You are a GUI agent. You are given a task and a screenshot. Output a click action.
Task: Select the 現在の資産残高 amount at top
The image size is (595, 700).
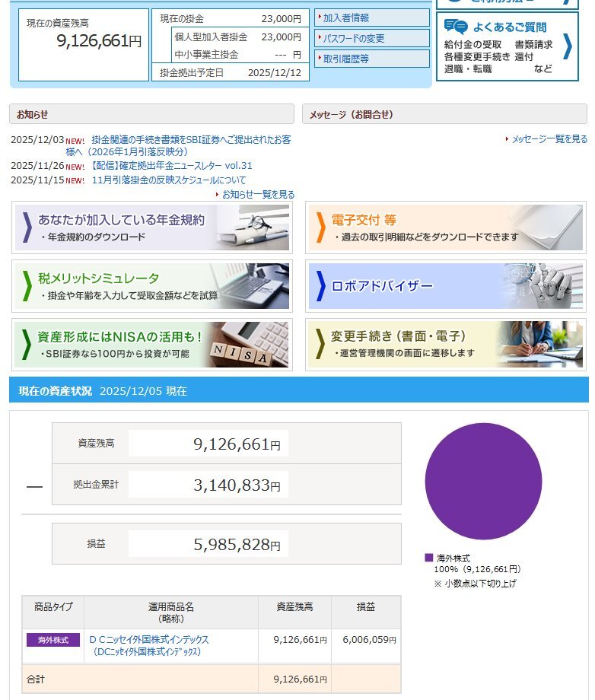tap(99, 41)
